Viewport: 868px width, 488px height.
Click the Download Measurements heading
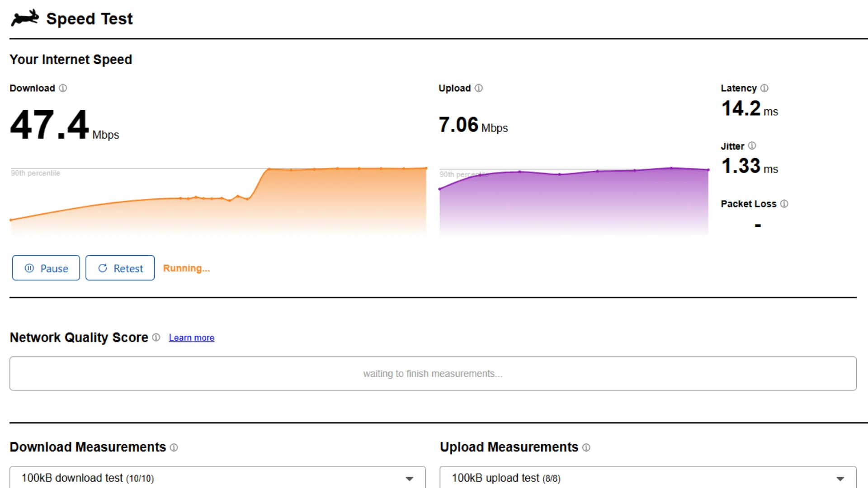point(88,447)
